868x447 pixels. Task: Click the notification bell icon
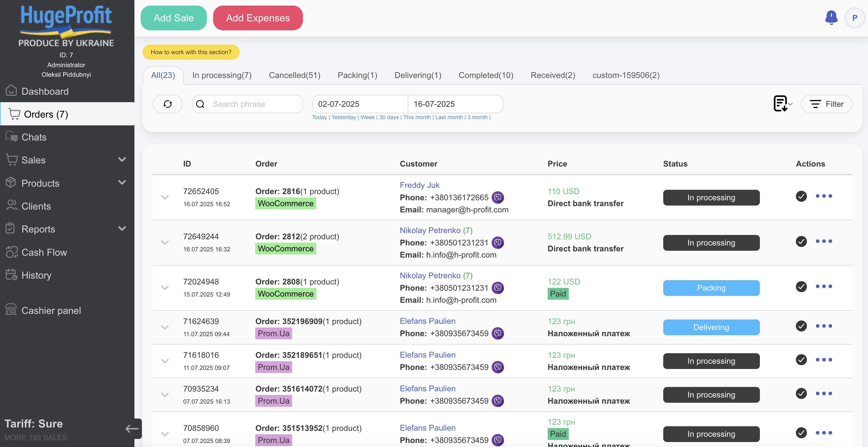click(831, 18)
